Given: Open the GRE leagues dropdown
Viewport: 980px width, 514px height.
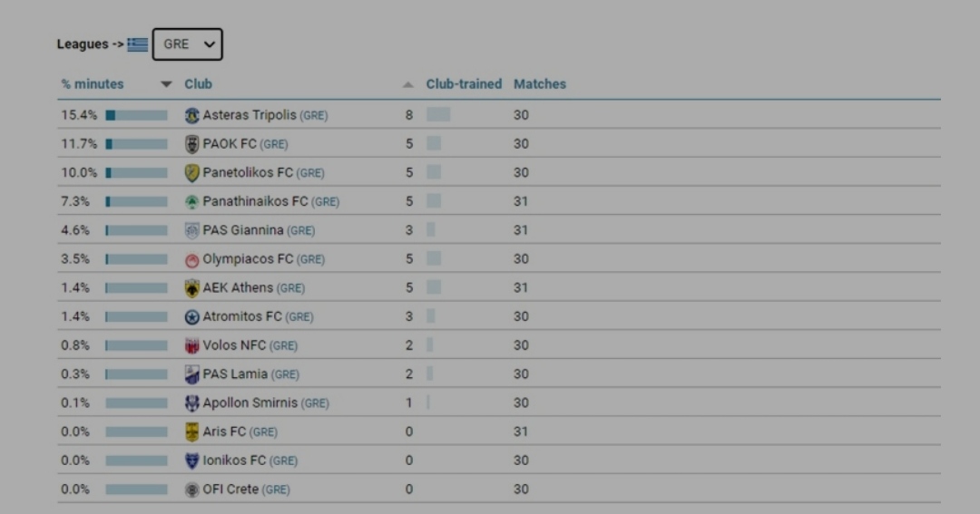Looking at the screenshot, I should pos(188,44).
